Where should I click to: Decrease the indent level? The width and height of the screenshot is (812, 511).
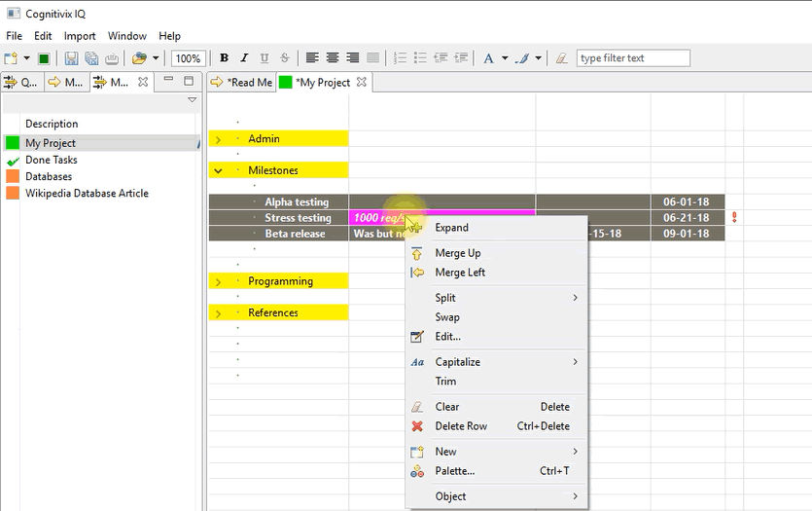pyautogui.click(x=441, y=58)
